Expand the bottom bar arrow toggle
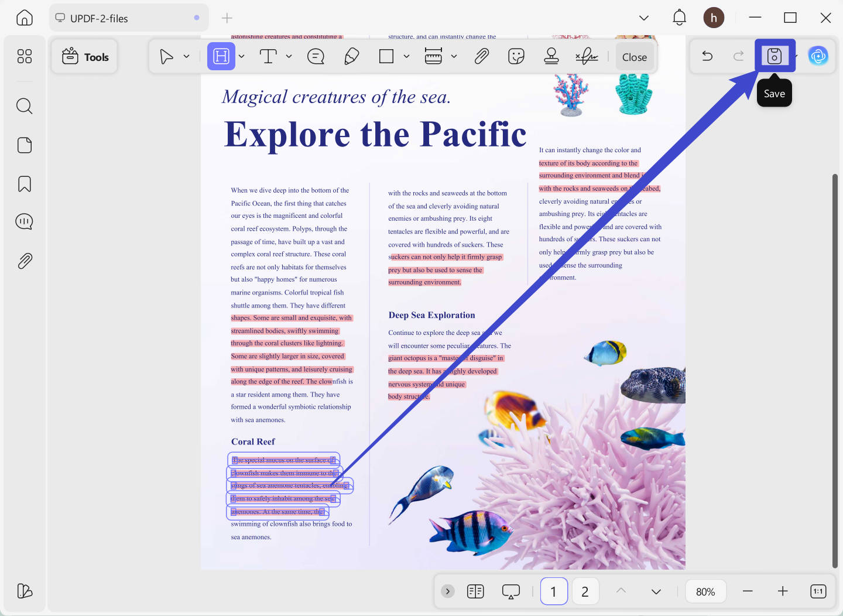This screenshot has width=843, height=616. coord(448,591)
